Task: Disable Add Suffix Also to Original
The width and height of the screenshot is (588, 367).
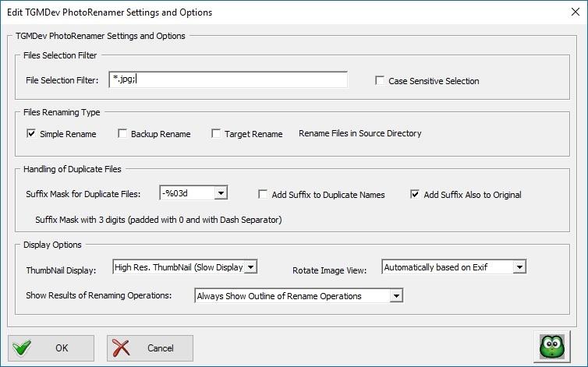Action: pyautogui.click(x=415, y=194)
